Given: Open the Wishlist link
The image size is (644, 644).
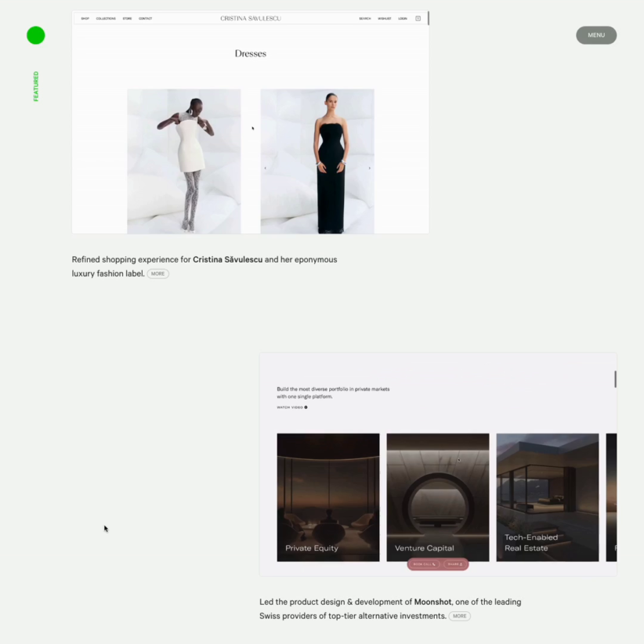Looking at the screenshot, I should pos(385,18).
